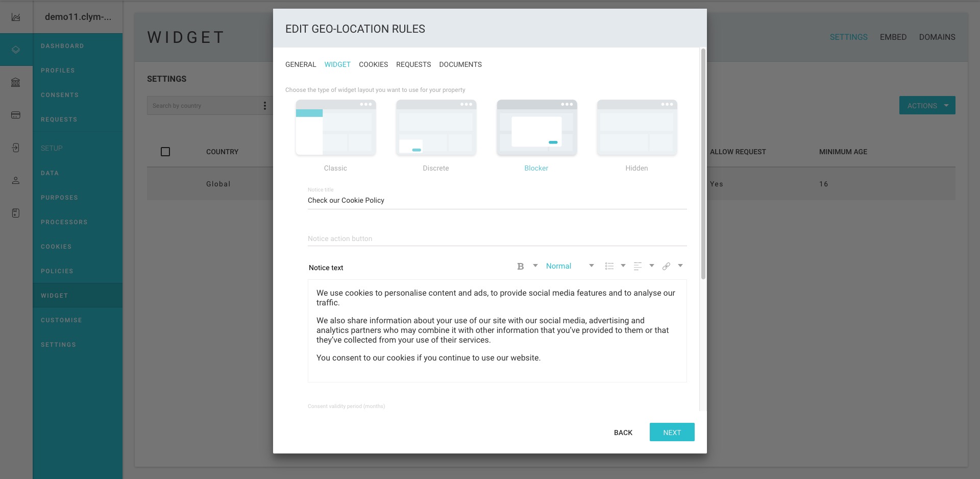Click the demo11.clym property name
This screenshot has width=980, height=479.
point(78,17)
